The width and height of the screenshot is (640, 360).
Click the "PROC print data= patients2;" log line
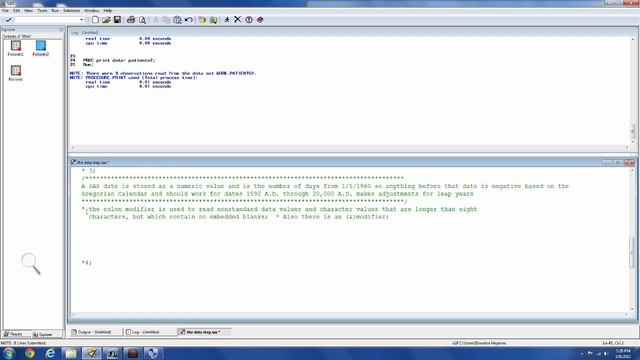click(x=119, y=60)
